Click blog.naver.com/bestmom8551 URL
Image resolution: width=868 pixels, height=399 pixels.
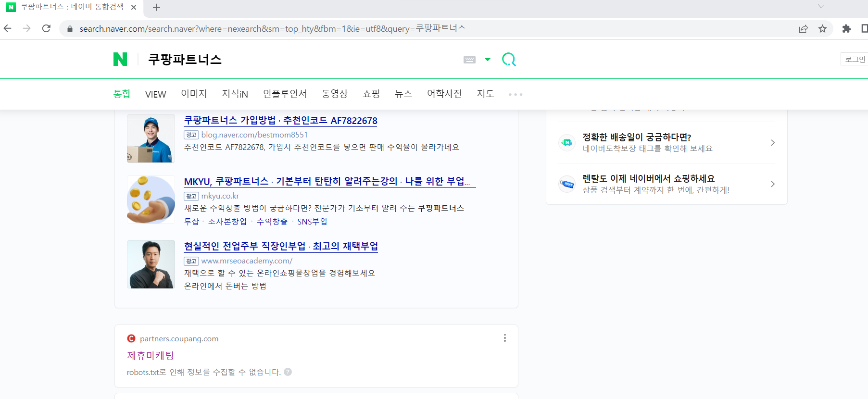(x=254, y=135)
